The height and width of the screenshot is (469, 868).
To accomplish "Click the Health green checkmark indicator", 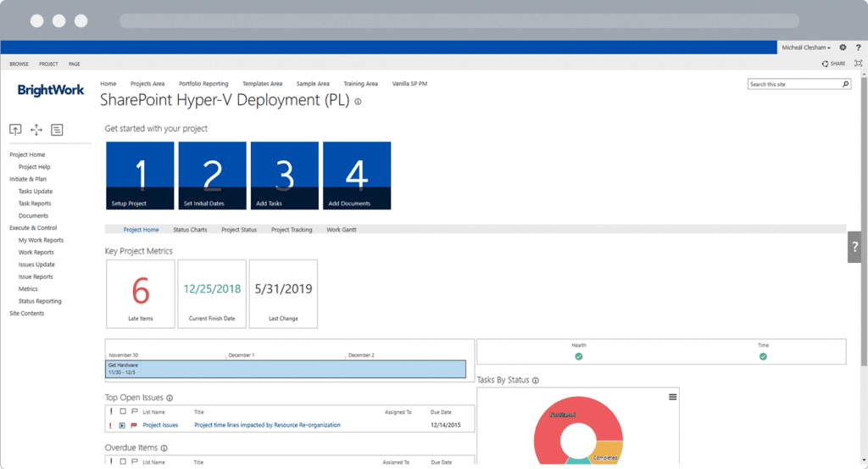I will (x=578, y=356).
